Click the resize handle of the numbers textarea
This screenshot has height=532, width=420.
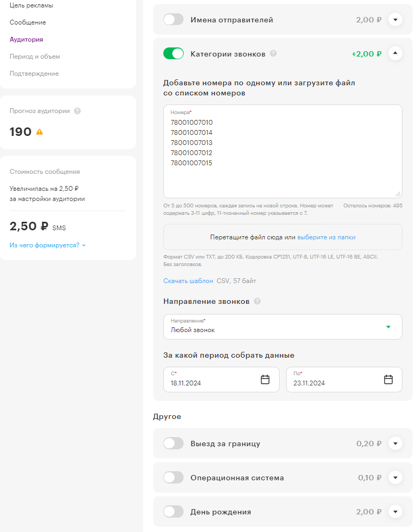tap(399, 194)
